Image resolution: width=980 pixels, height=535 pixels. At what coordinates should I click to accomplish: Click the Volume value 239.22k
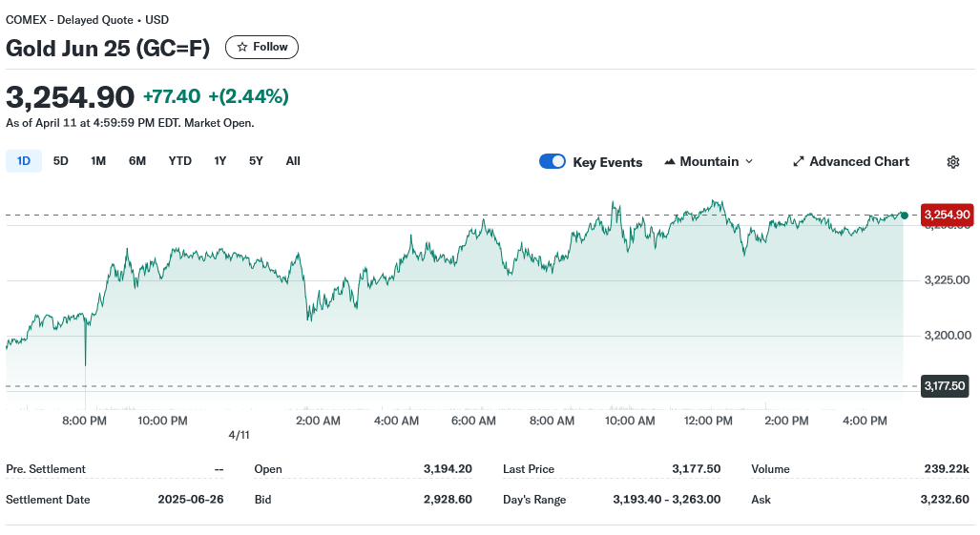click(947, 469)
